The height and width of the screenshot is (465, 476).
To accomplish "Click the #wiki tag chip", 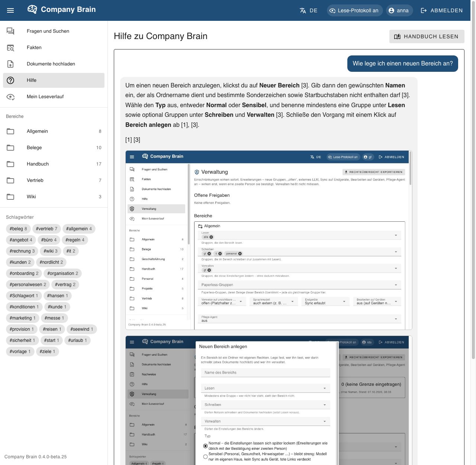I will pyautogui.click(x=51, y=251).
